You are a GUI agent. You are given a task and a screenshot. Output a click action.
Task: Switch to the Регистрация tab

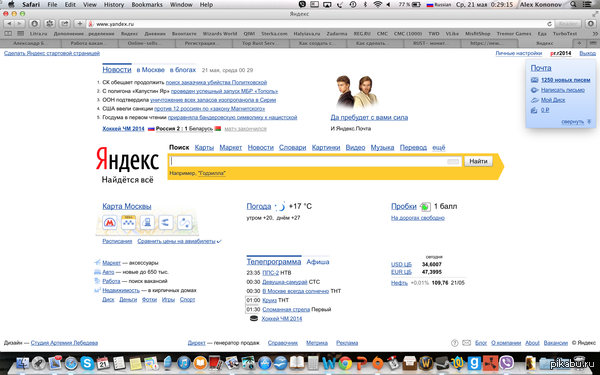click(x=203, y=43)
